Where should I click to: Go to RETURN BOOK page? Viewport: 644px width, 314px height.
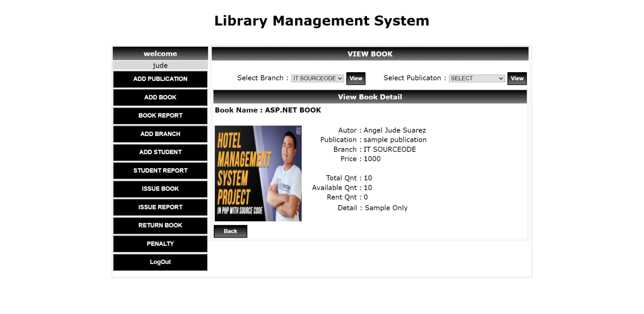160,225
